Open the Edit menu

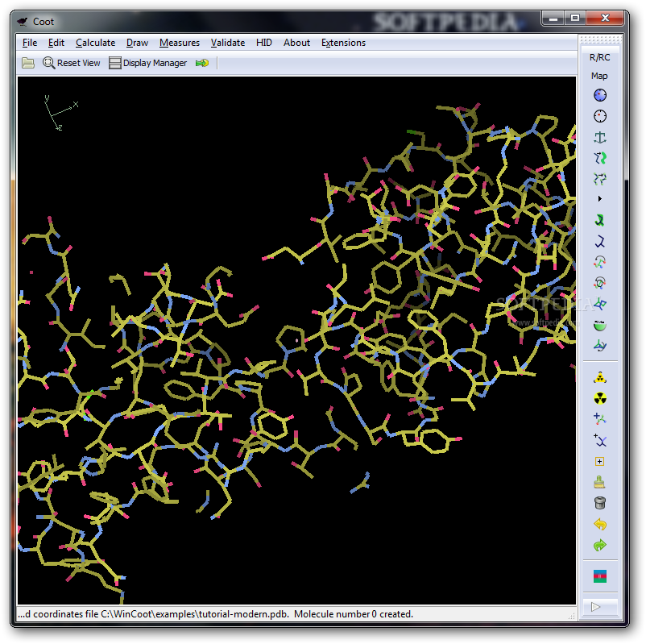tap(56, 43)
